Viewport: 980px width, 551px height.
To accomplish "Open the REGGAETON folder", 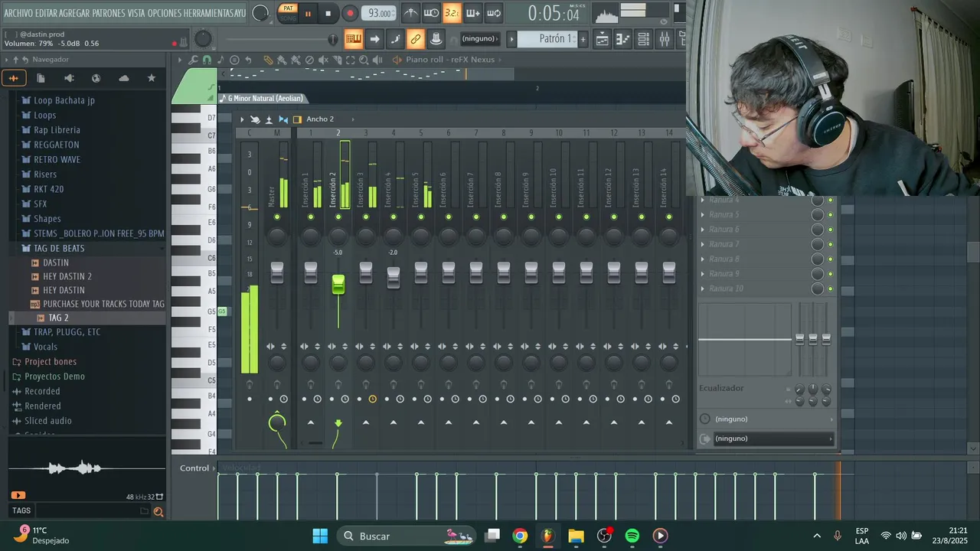I will coord(56,145).
